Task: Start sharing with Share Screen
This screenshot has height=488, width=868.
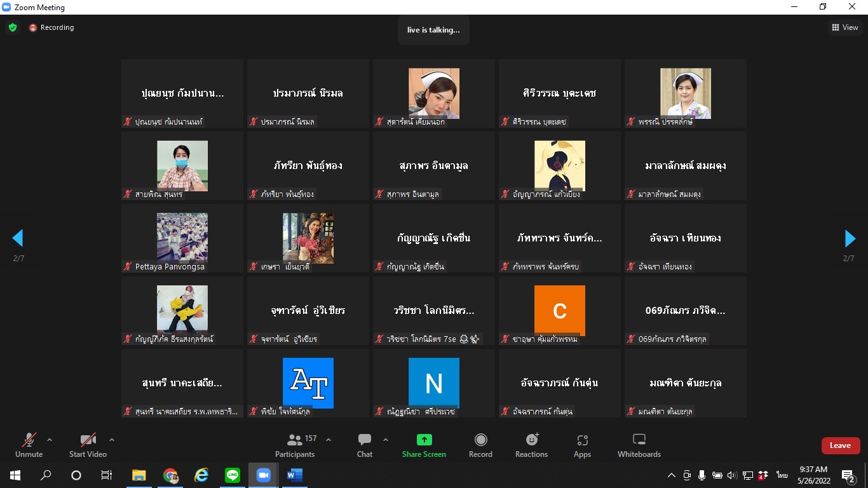Action: [x=424, y=445]
